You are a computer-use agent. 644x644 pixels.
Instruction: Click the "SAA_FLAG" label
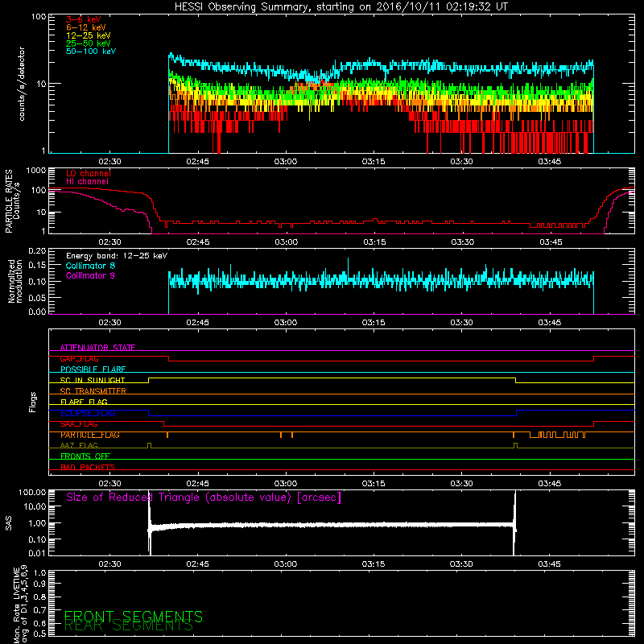pos(79,424)
